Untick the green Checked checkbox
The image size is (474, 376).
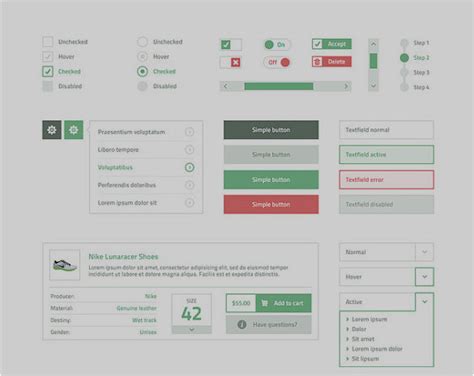[x=48, y=71]
